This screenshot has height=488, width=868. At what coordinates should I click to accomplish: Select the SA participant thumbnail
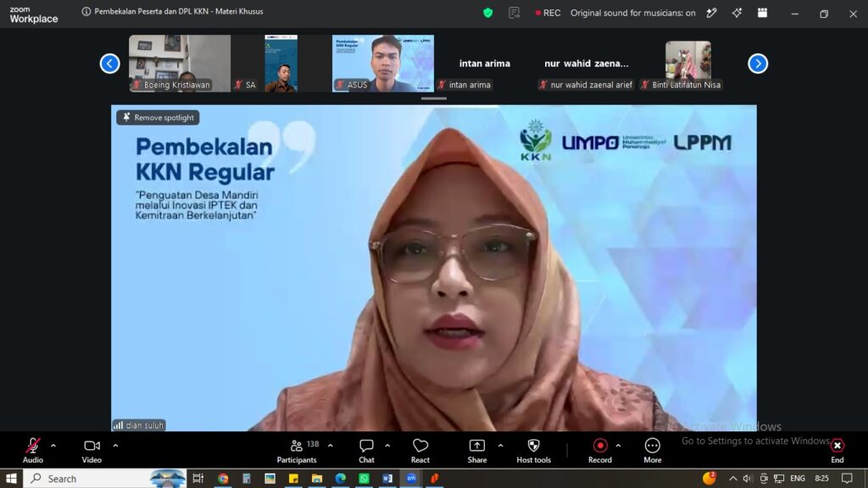click(281, 63)
